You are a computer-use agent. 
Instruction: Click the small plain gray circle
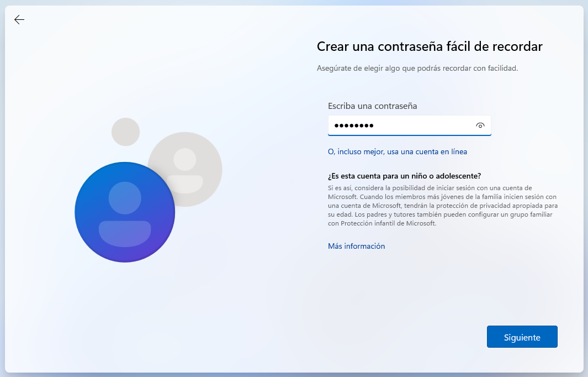pos(126,132)
